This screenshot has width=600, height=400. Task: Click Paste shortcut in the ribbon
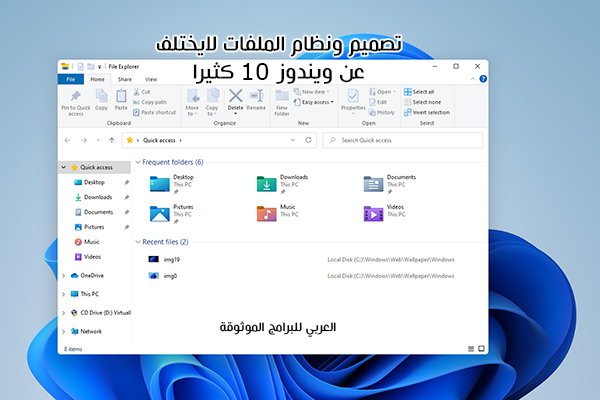(155, 113)
